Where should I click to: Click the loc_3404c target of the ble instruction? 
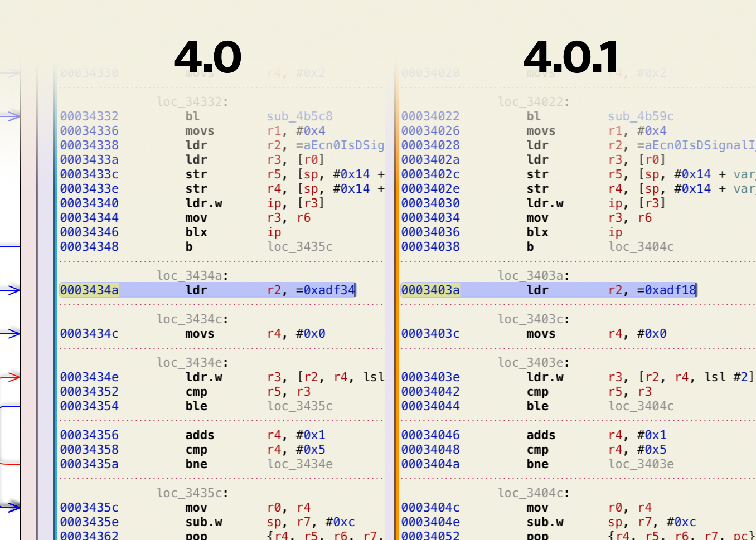point(641,406)
